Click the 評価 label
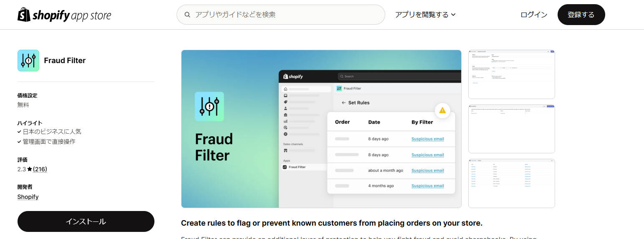The width and height of the screenshot is (644, 239). point(23,160)
